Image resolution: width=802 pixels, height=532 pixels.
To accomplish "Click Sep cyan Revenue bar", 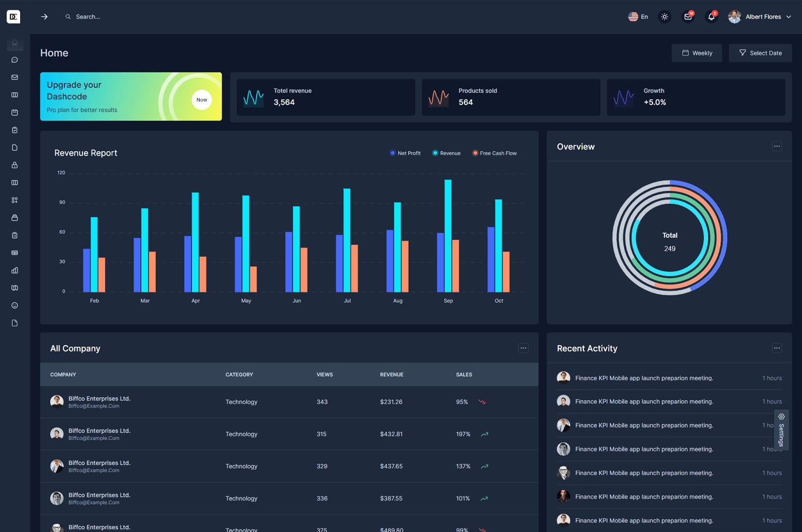I will click(448, 236).
